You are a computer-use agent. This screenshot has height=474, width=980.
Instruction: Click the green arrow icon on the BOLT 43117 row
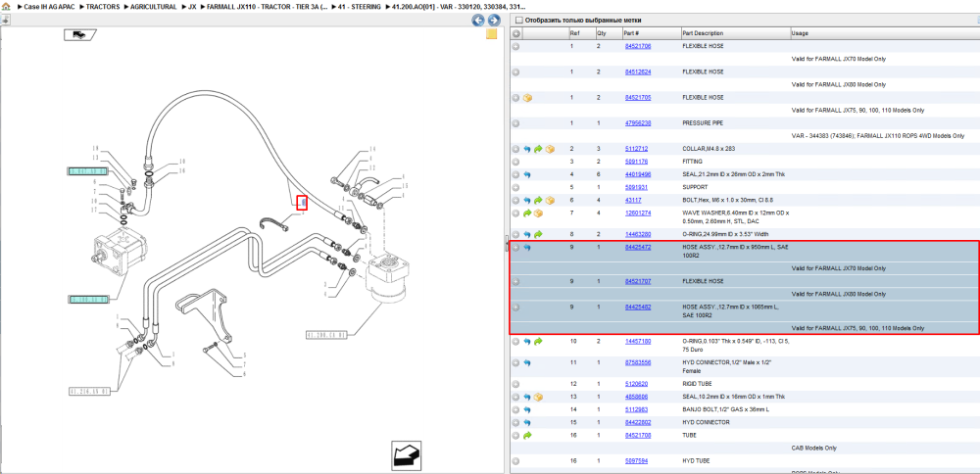click(538, 200)
